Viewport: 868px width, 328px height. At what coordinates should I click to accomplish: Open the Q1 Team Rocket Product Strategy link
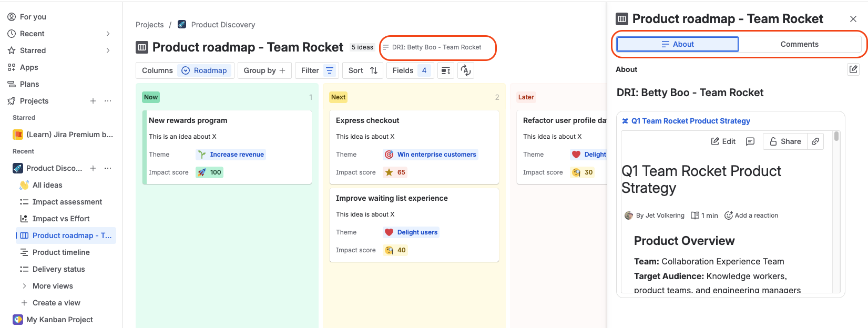pyautogui.click(x=690, y=121)
